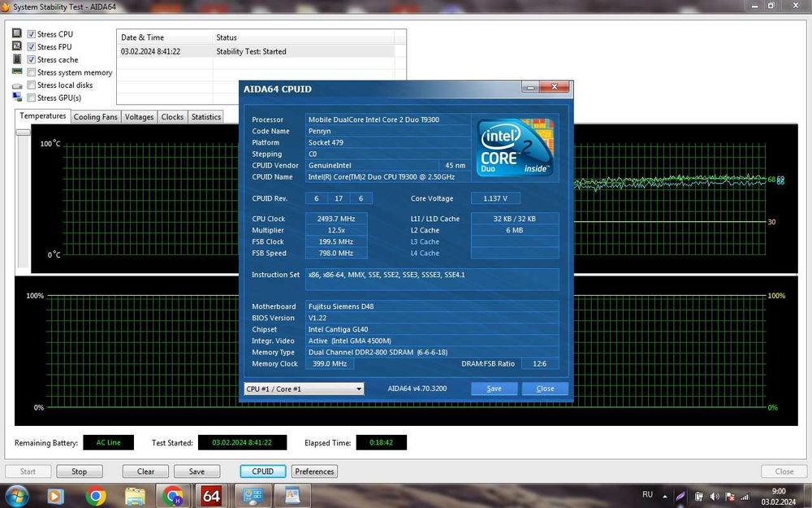The width and height of the screenshot is (812, 508).
Task: Click the 1.137 V core voltage value
Action: point(495,198)
